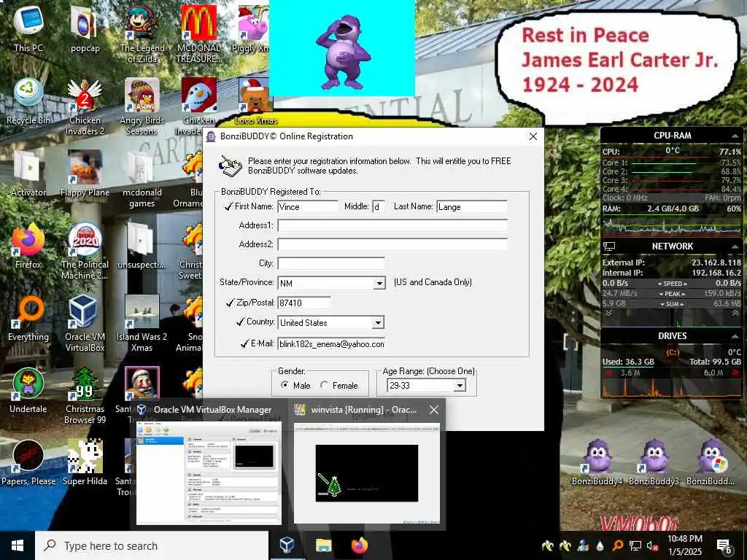The height and width of the screenshot is (560, 747).
Task: Collapse the DRIVES widget panel
Action: pyautogui.click(x=734, y=336)
